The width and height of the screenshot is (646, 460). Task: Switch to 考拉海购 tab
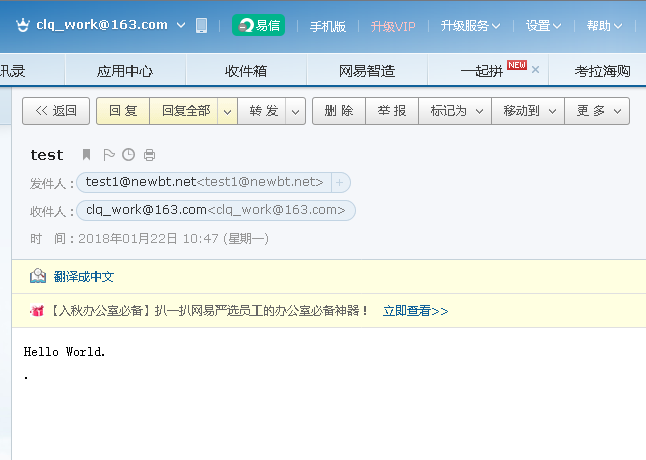coord(602,71)
